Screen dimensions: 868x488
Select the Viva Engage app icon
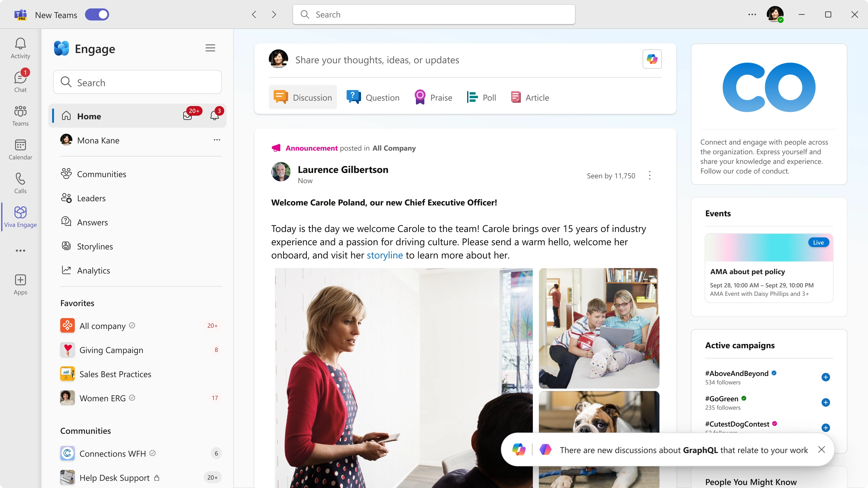[x=20, y=217]
